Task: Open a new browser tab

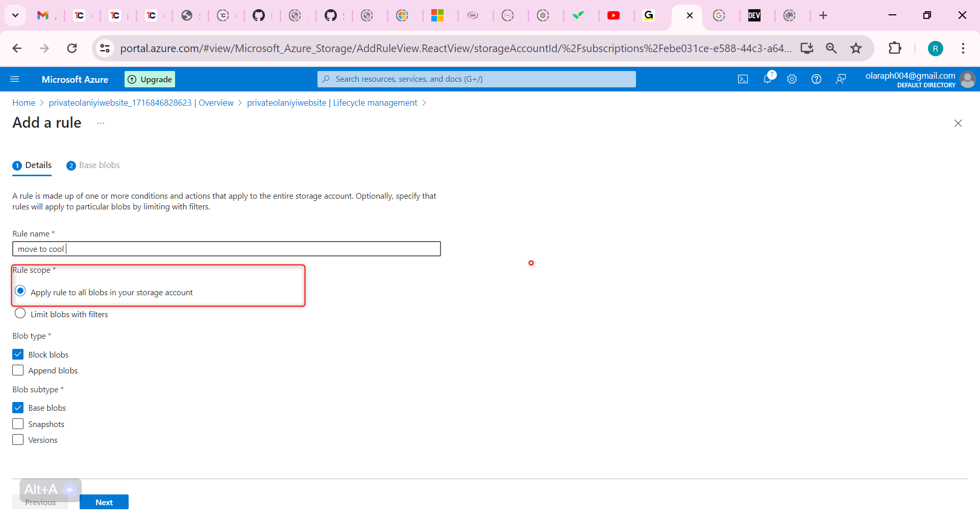Action: click(823, 15)
